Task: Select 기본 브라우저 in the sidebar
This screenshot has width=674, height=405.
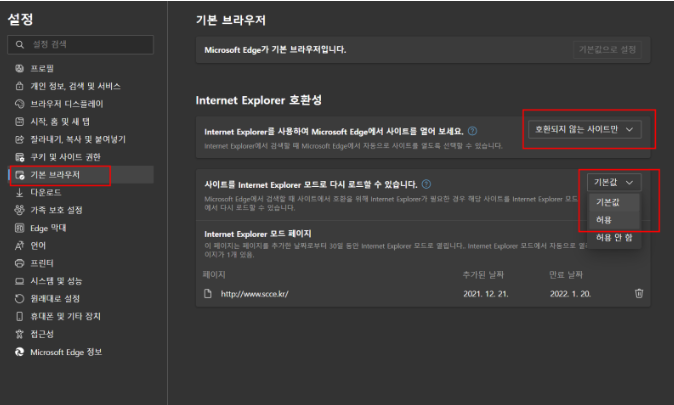Action: pyautogui.click(x=81, y=175)
